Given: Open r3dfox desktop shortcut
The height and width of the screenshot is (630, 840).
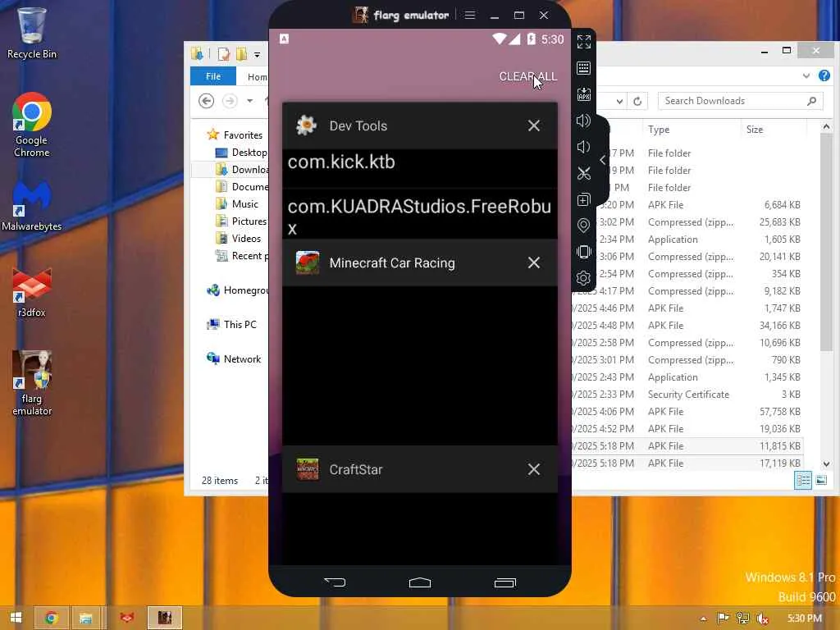Looking at the screenshot, I should click(x=32, y=293).
